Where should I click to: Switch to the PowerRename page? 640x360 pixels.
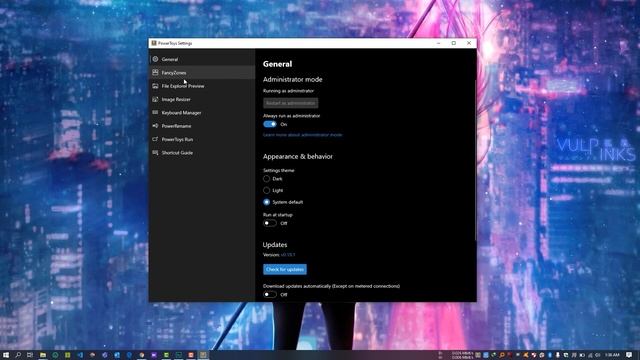[x=202, y=126]
